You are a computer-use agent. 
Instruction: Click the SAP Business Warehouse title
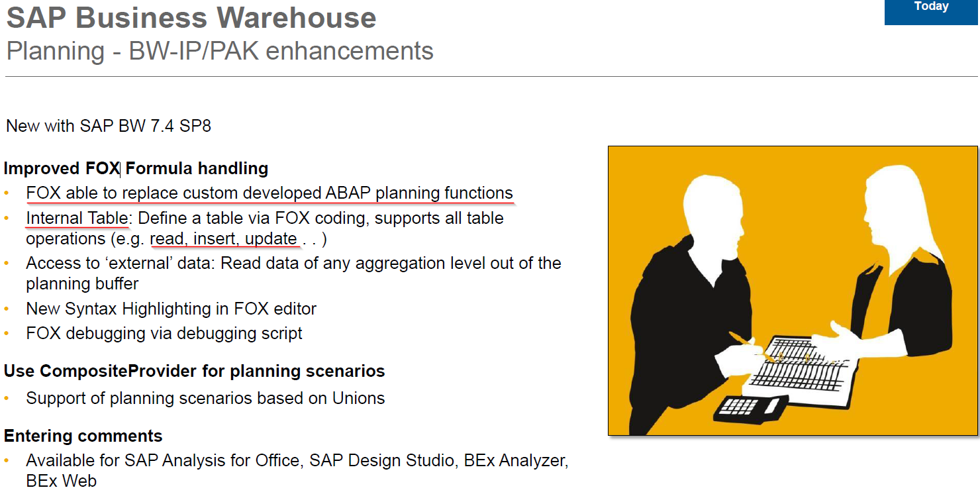[191, 18]
